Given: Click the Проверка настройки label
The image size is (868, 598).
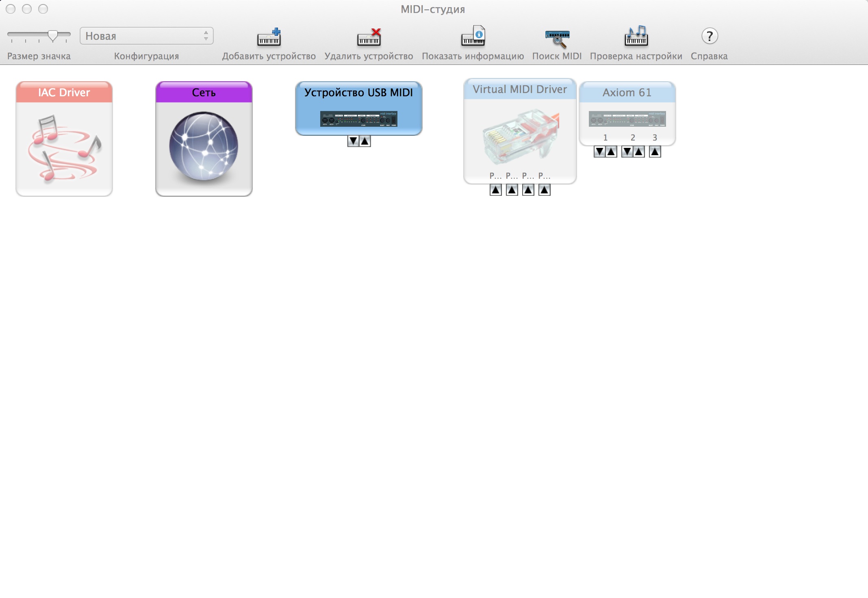Looking at the screenshot, I should coord(636,56).
